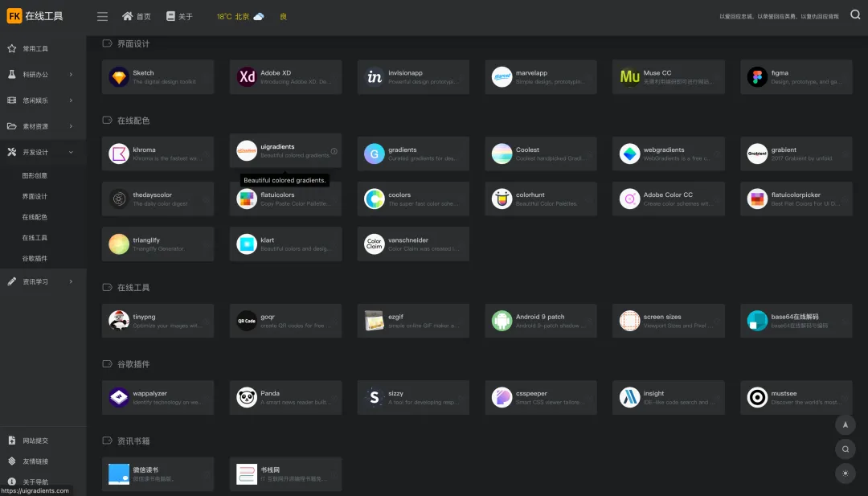Image resolution: width=868 pixels, height=496 pixels.
Task: Click the thedayscolor icon
Action: coord(119,199)
